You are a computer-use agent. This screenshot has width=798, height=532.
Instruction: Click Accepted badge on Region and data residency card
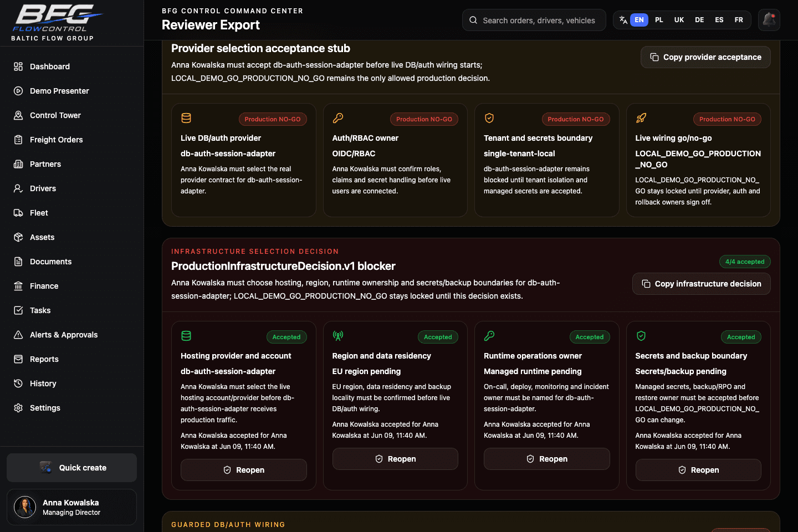pos(438,337)
